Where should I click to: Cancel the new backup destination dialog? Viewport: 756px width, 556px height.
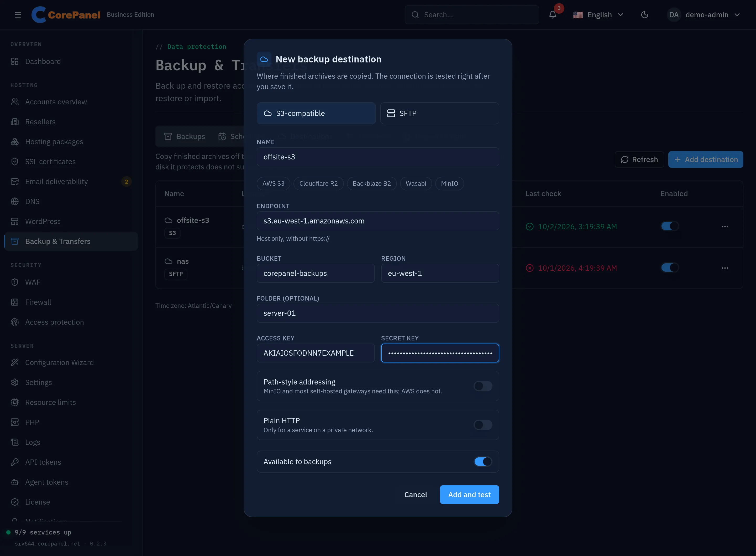point(415,494)
